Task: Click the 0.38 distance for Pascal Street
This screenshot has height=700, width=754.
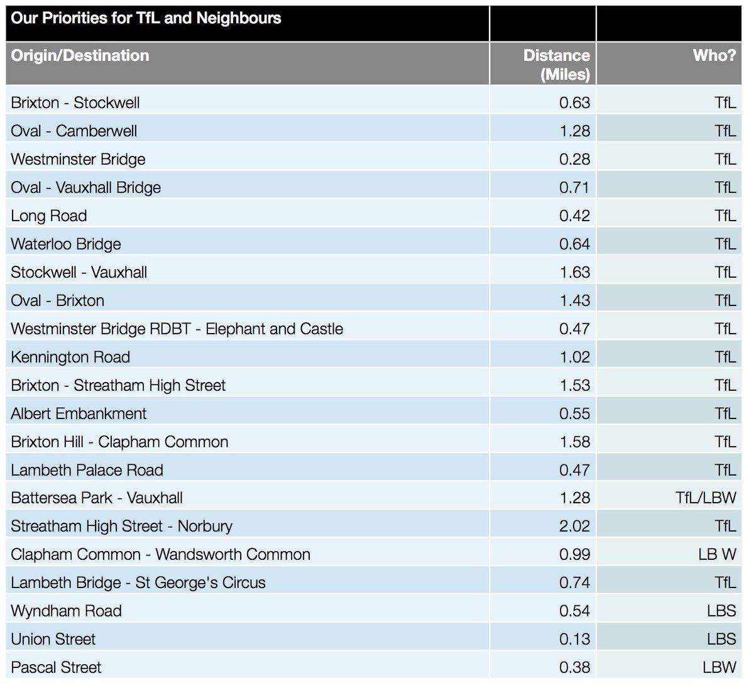Action: coord(574,667)
